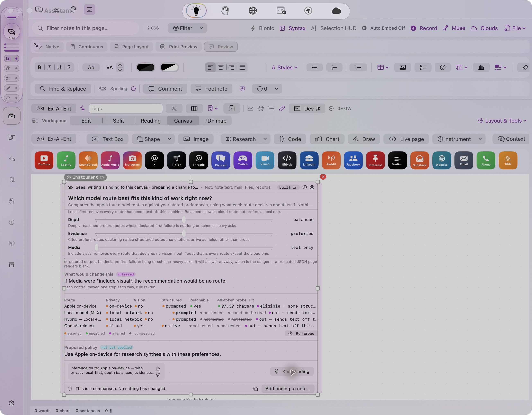This screenshot has width=532, height=415.
Task: Click the dark cloud icon in top bar
Action: click(x=336, y=11)
